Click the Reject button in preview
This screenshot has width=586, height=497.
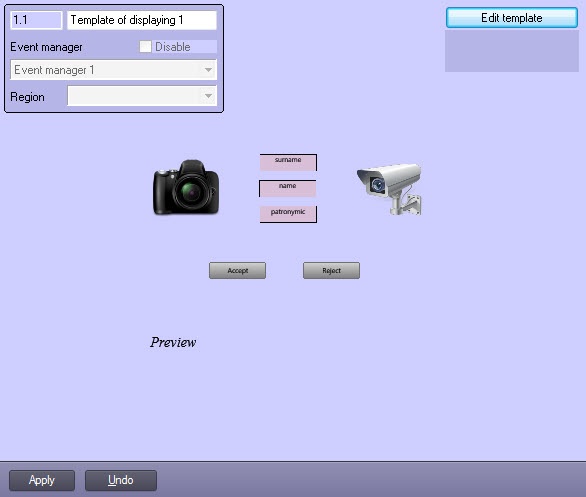point(331,271)
